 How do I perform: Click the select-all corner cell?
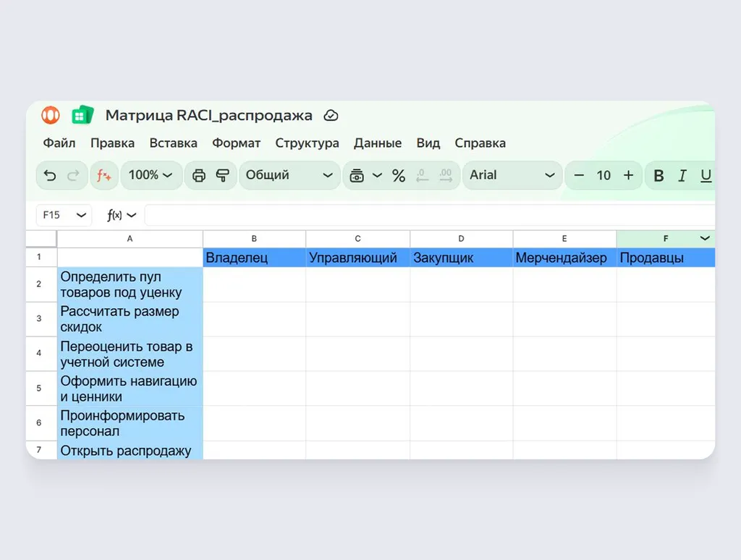tap(41, 239)
